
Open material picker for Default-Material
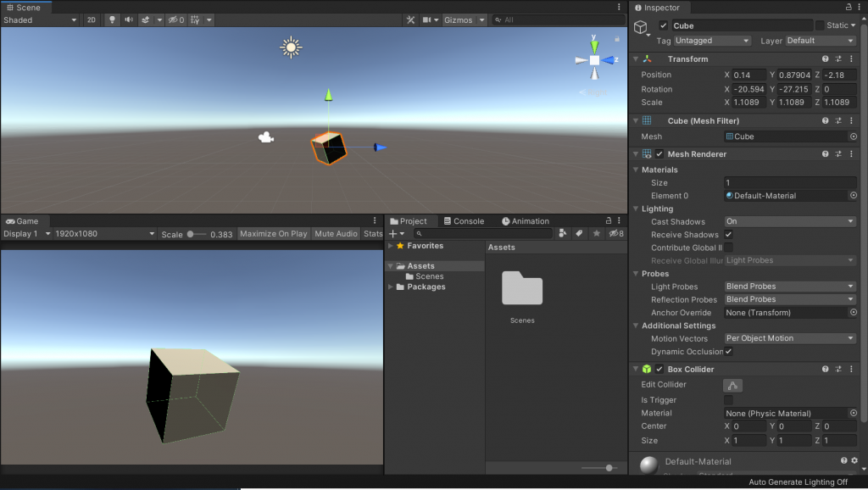pyautogui.click(x=853, y=196)
